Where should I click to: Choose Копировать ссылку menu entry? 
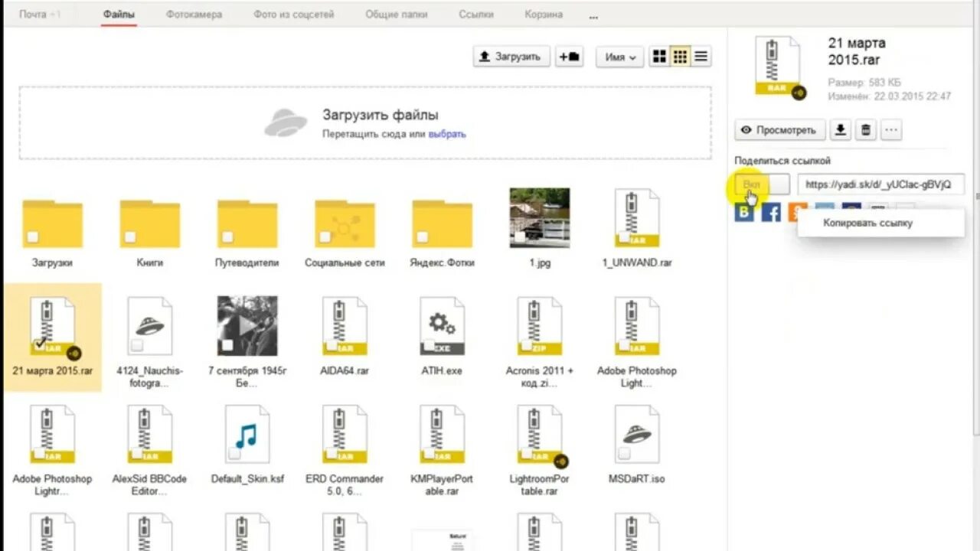click(867, 223)
